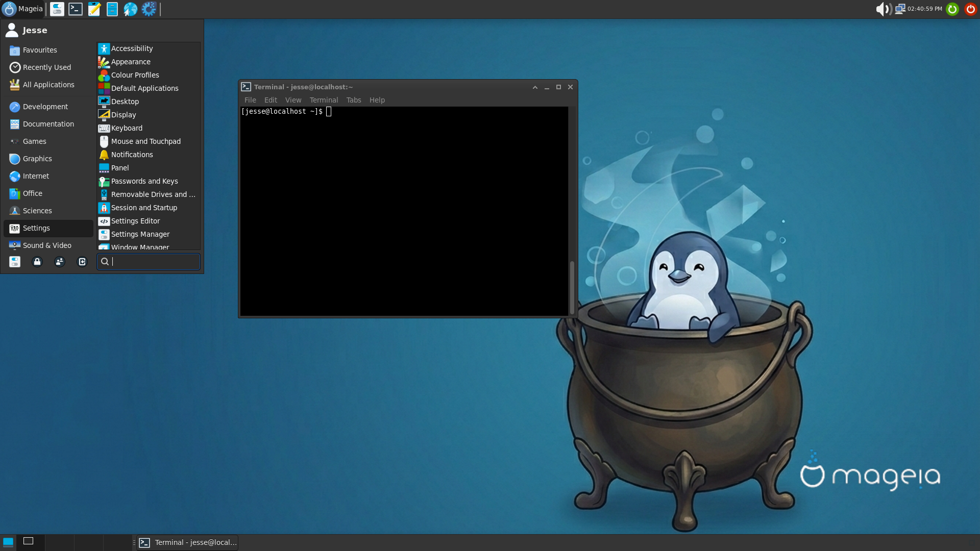Open Default Applications settings

tap(149, 88)
